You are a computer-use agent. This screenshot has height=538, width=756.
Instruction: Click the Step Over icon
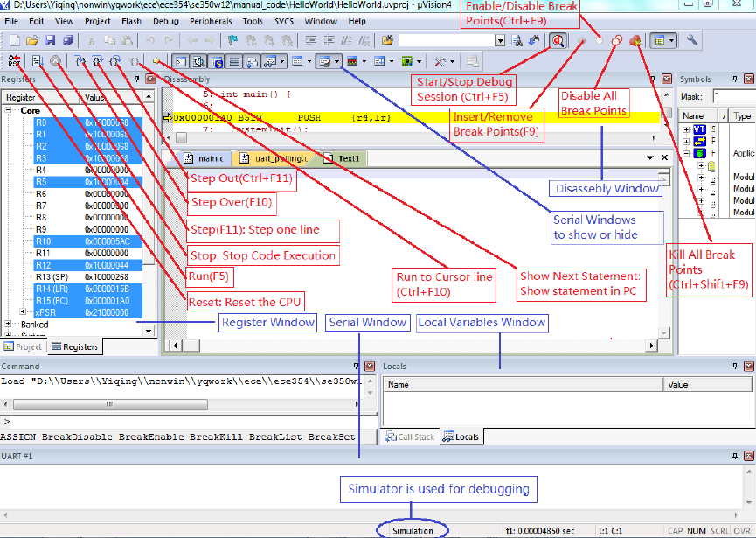point(97,61)
